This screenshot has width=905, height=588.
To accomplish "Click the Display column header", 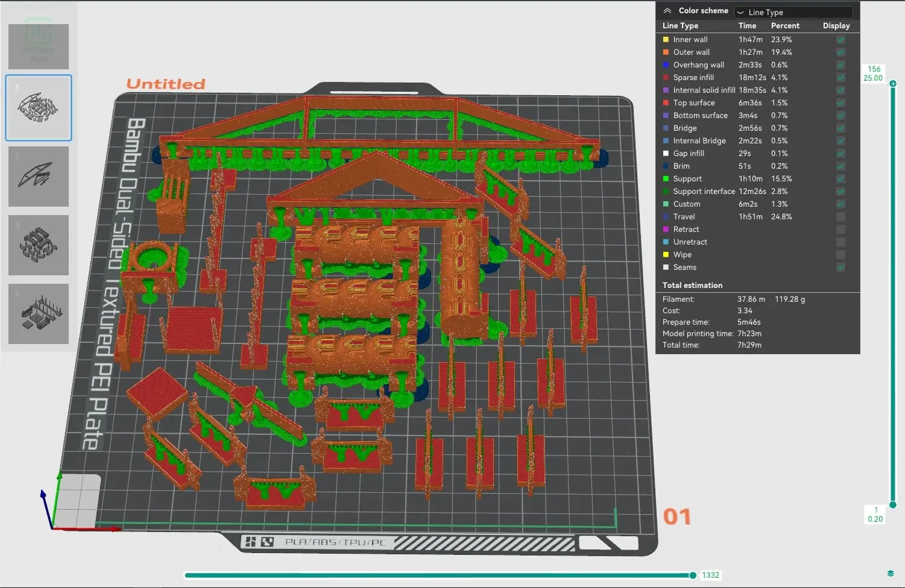I will [x=836, y=26].
